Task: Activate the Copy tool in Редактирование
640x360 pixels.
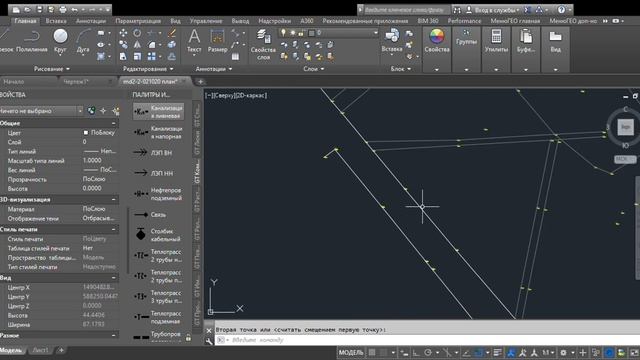Action: point(123,44)
